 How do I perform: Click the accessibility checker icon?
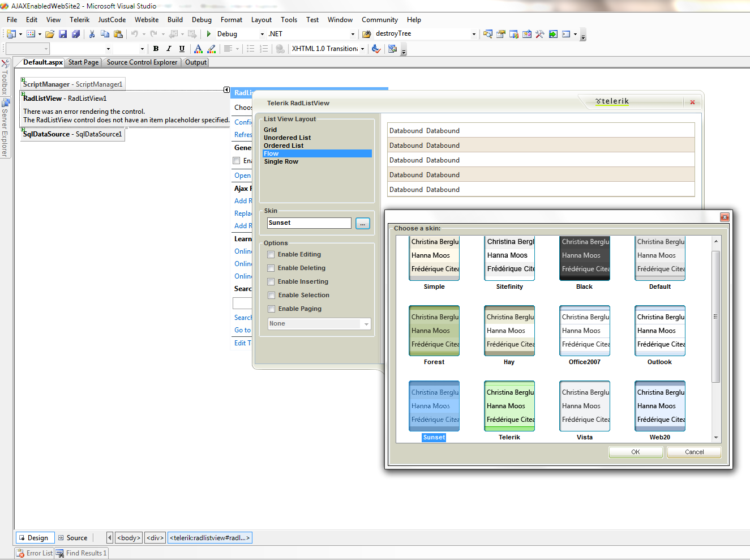point(376,49)
